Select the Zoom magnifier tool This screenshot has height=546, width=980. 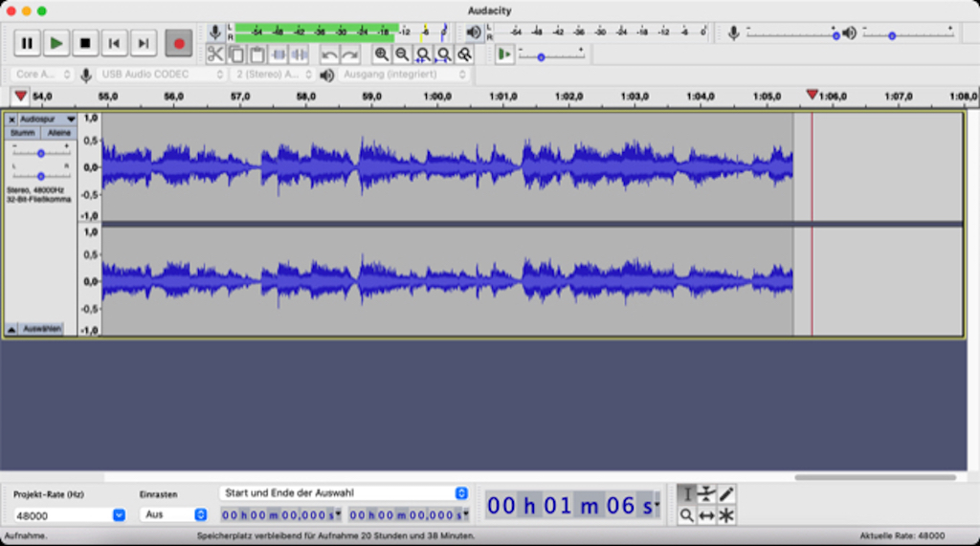pos(687,515)
